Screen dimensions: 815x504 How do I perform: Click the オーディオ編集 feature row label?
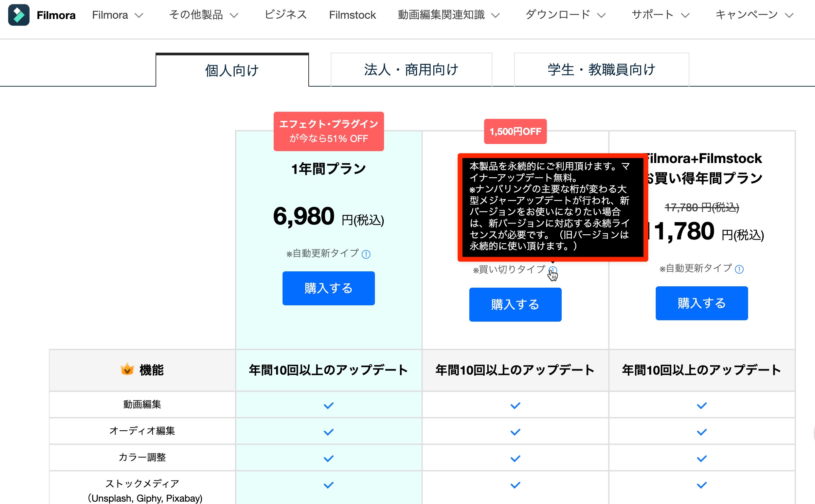142,431
